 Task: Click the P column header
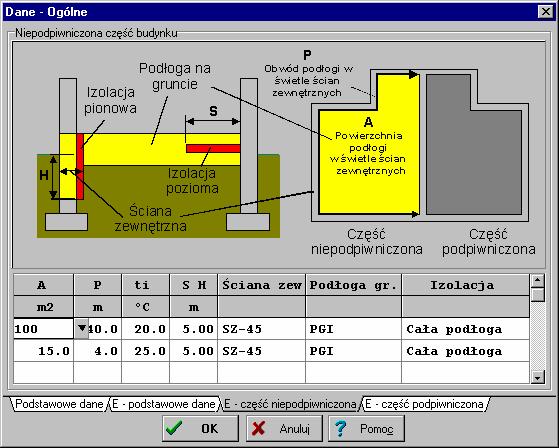(97, 284)
